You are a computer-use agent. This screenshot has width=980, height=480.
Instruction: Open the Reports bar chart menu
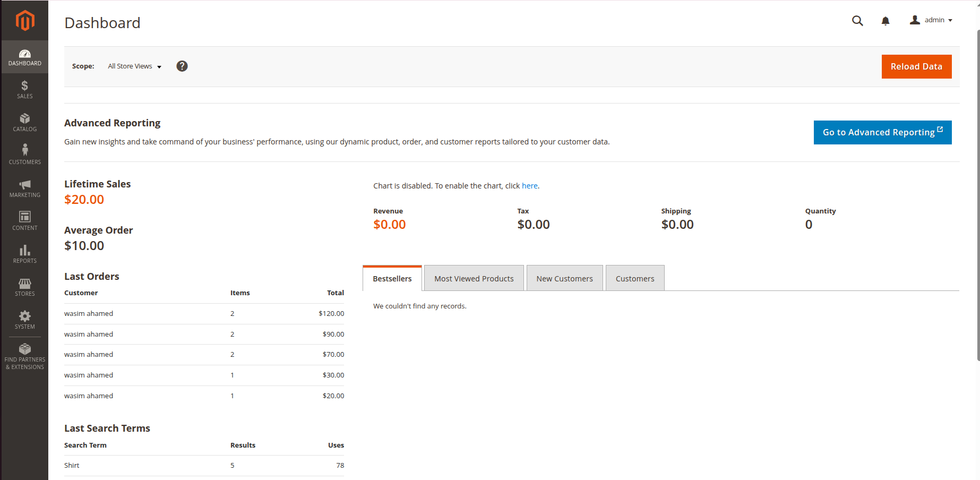click(25, 254)
